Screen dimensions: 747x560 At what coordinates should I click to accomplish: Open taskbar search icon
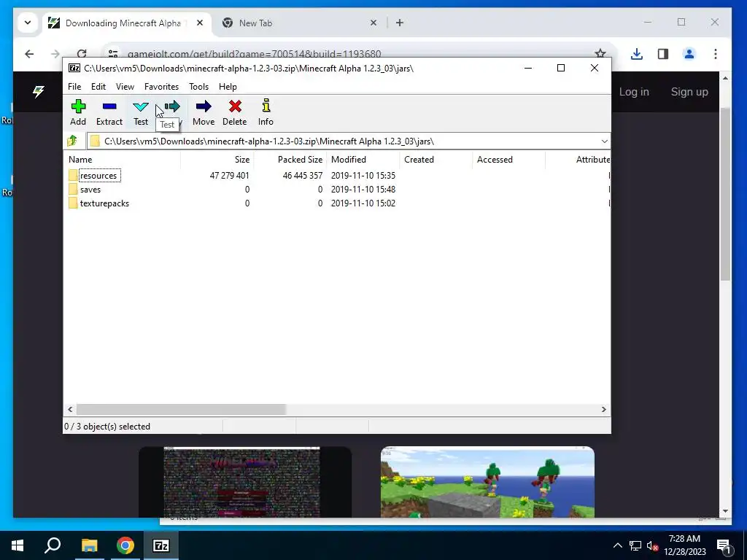53,545
